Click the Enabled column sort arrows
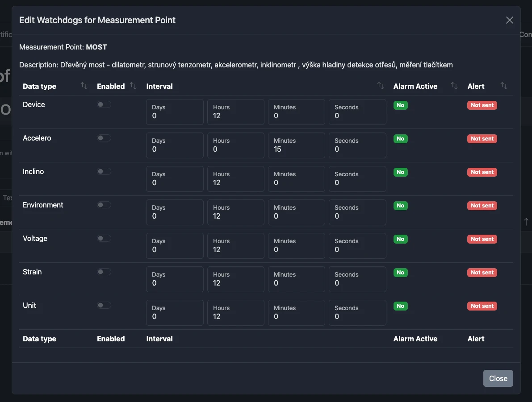 (x=133, y=86)
